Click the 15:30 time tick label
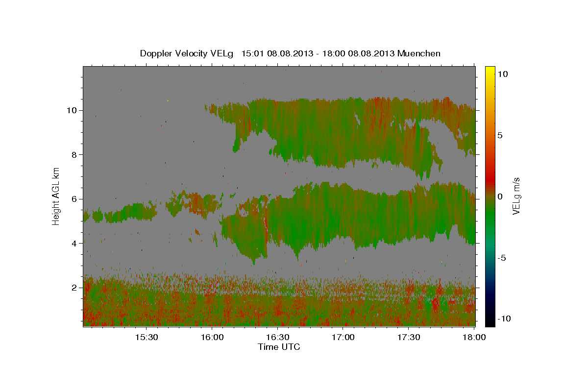The height and width of the screenshot is (392, 588). 147,337
